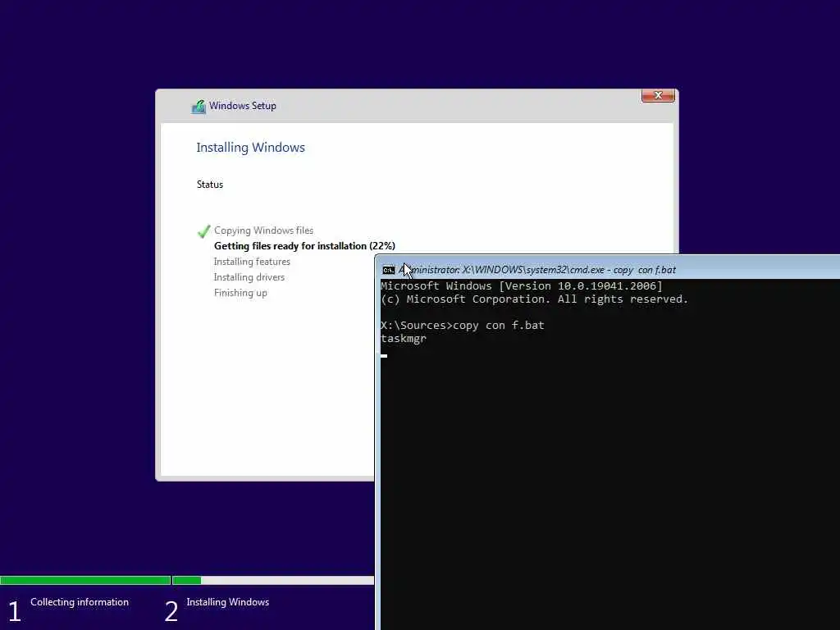Image resolution: width=840 pixels, height=630 pixels.
Task: Click the 'taskmgr' line in console
Action: [404, 339]
